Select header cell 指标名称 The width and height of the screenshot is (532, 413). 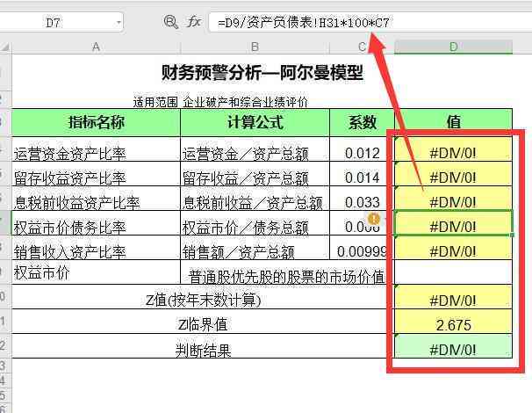coord(96,122)
